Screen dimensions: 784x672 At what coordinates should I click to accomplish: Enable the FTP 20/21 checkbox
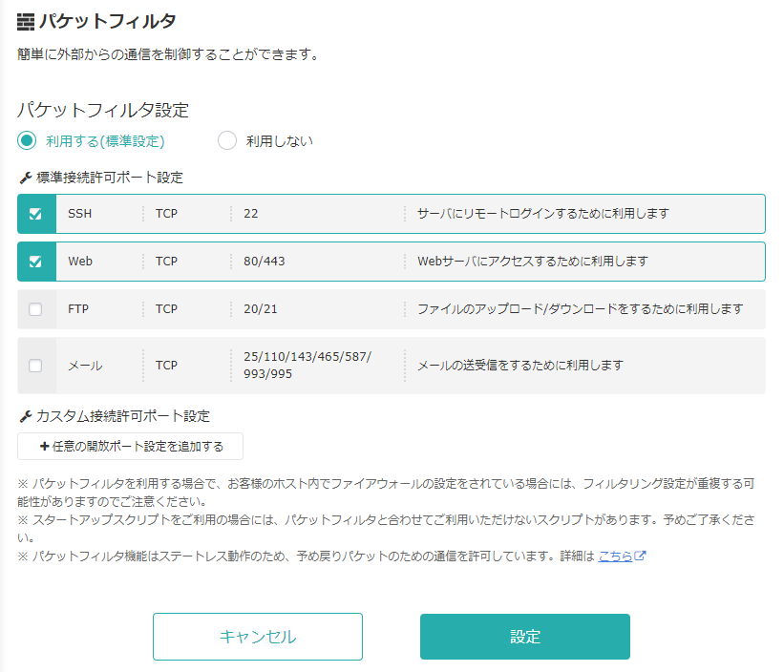pos(35,309)
